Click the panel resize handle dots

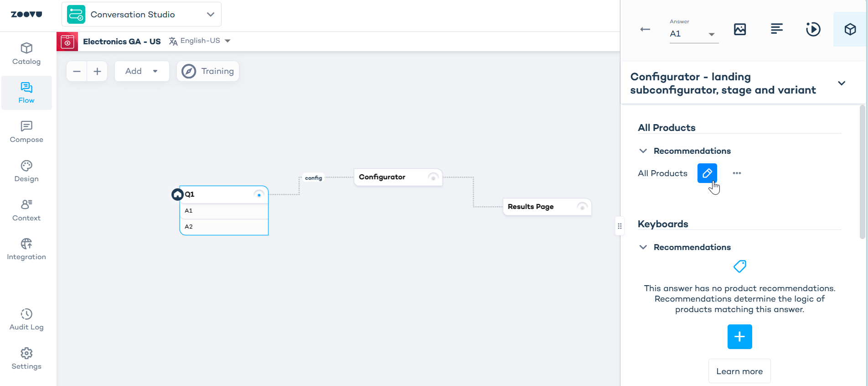coord(620,226)
